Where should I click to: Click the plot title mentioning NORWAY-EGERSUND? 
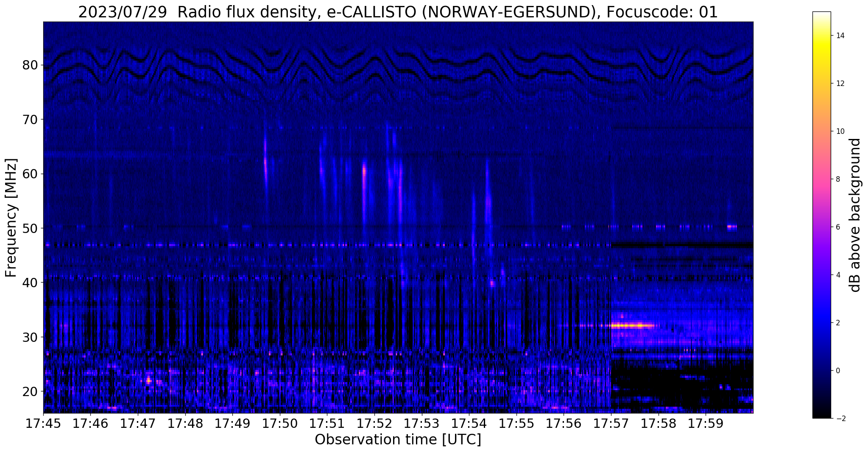coord(398,11)
